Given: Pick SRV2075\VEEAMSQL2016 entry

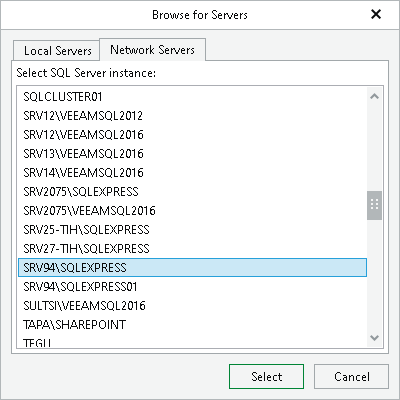Looking at the screenshot, I should (x=192, y=211).
